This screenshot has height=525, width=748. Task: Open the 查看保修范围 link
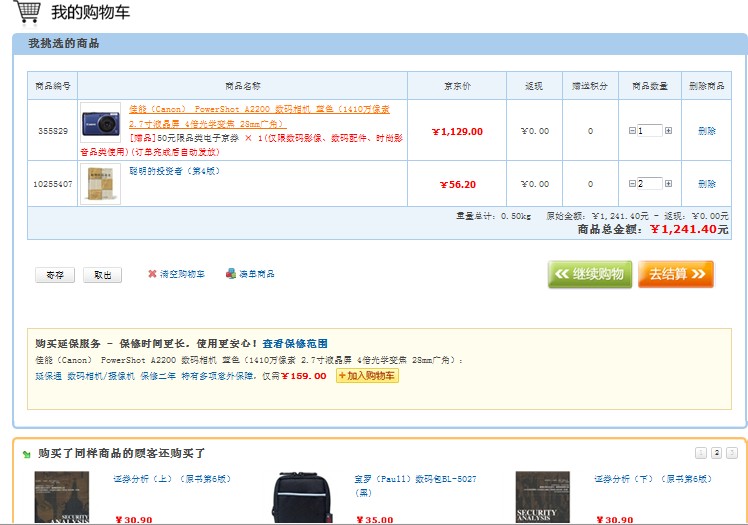point(295,344)
